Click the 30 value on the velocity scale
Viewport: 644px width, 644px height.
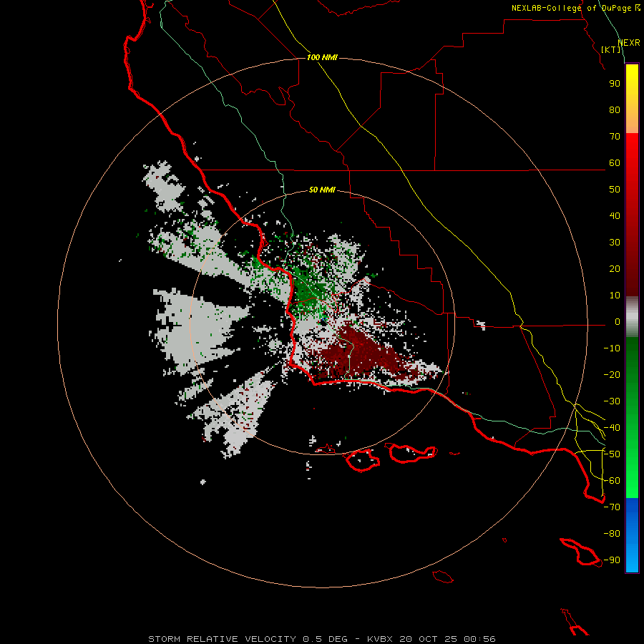[615, 243]
